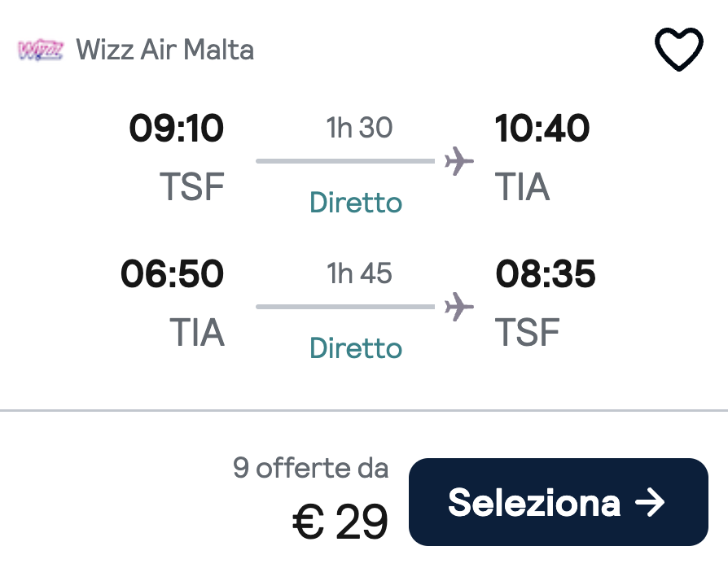The image size is (728, 568).
Task: Click the Seleziona button
Action: click(x=558, y=502)
